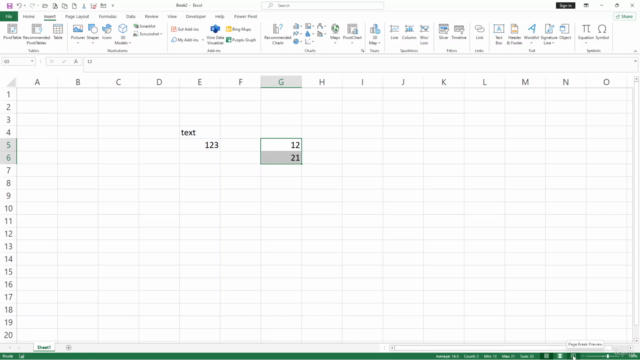Image resolution: width=640 pixels, height=360 pixels.
Task: Select cell E5 containing 123
Action: point(200,145)
